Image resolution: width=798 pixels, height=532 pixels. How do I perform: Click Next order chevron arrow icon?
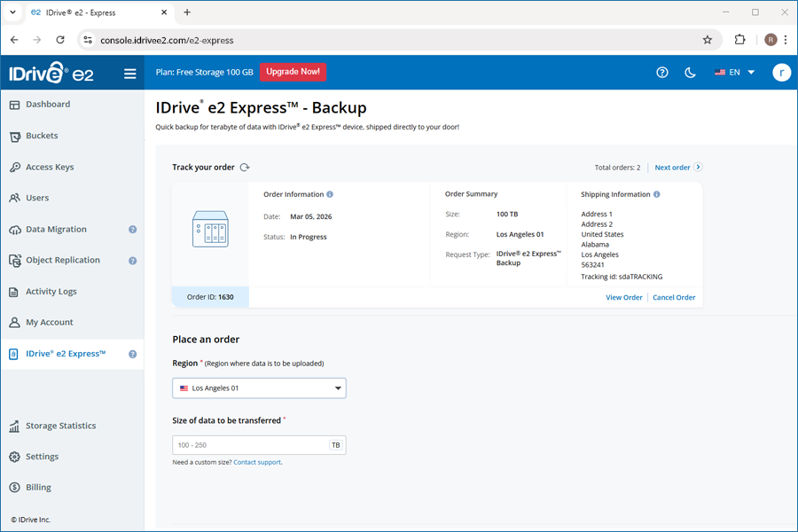(699, 167)
